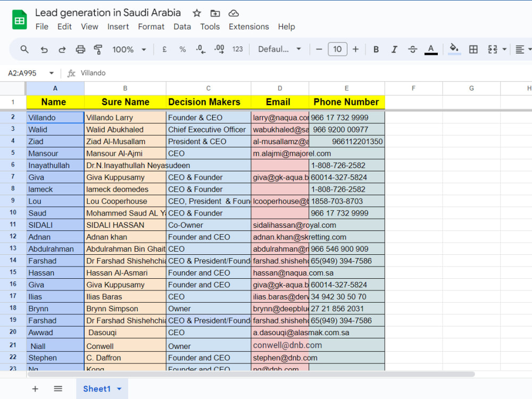Select the cell containing m.alajmi@majorel.com
532x399 pixels.
(x=280, y=153)
